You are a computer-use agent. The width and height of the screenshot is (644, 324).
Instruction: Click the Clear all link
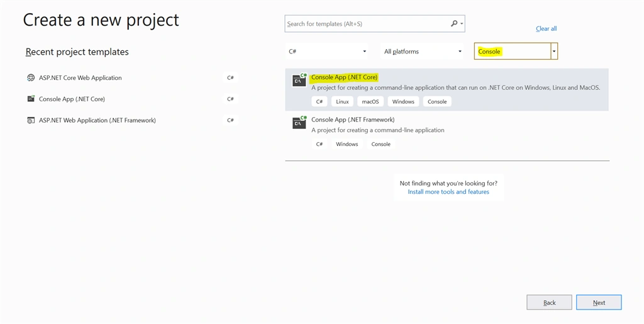[547, 28]
